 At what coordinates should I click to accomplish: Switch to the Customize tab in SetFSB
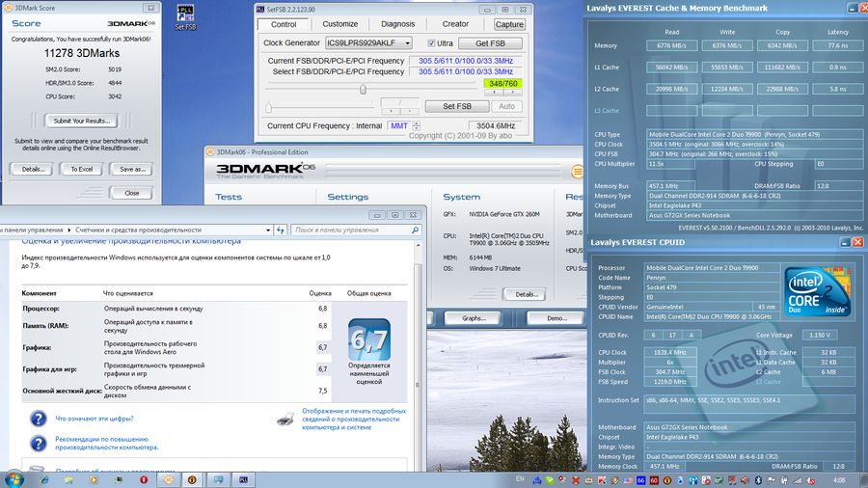click(339, 24)
